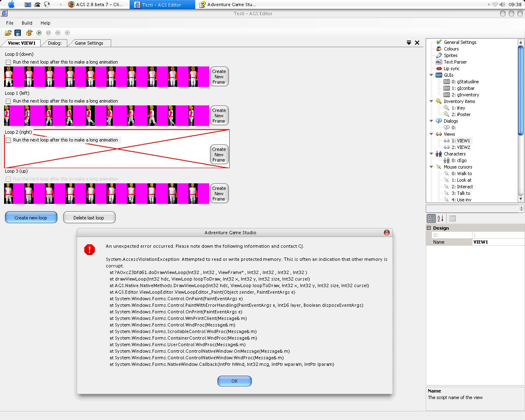Click the greyed Pause debug toolbar icon
525x420 pixels.
coord(48,33)
